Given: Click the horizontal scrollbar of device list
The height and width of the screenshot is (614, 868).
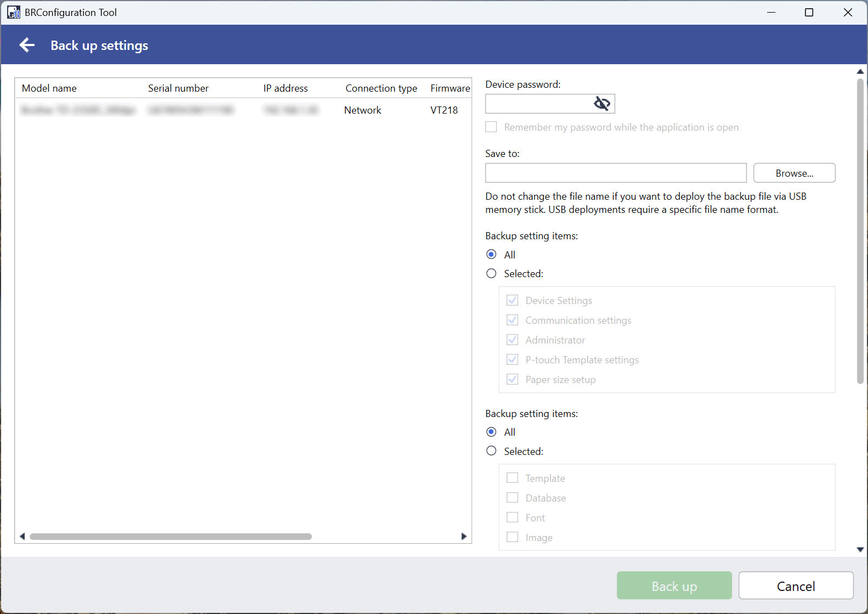Looking at the screenshot, I should coord(171,537).
